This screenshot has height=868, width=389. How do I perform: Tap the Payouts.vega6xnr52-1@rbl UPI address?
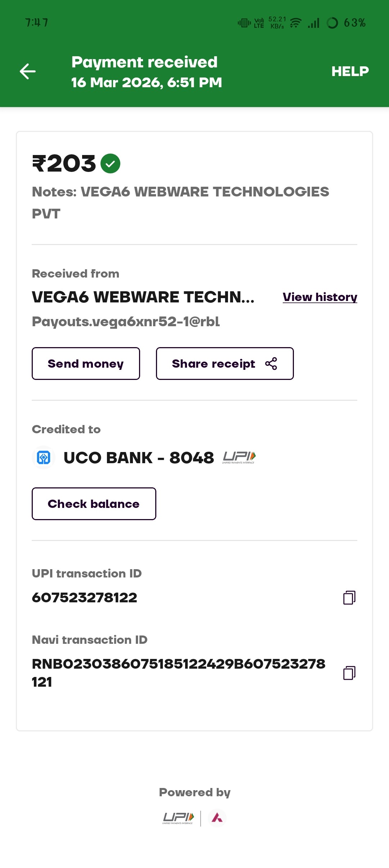click(x=126, y=321)
